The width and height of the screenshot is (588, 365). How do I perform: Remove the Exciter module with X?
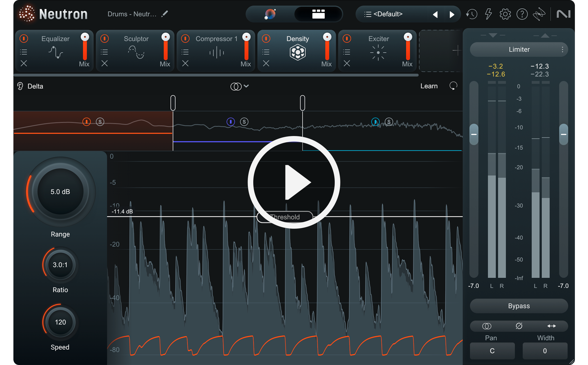[347, 63]
